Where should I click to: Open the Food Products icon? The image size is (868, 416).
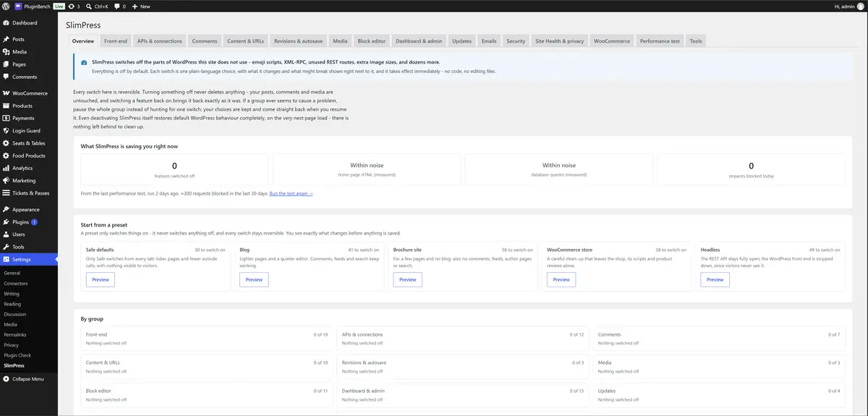pyautogui.click(x=6, y=156)
